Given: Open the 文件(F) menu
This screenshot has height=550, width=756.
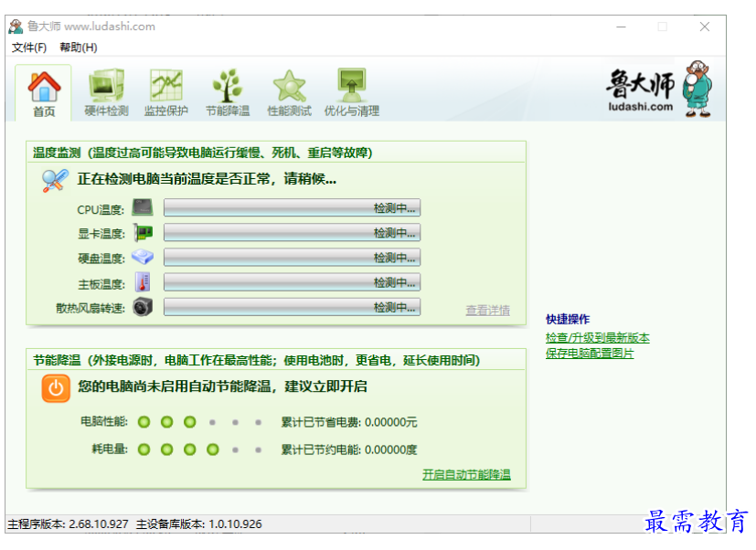Looking at the screenshot, I should 29,48.
